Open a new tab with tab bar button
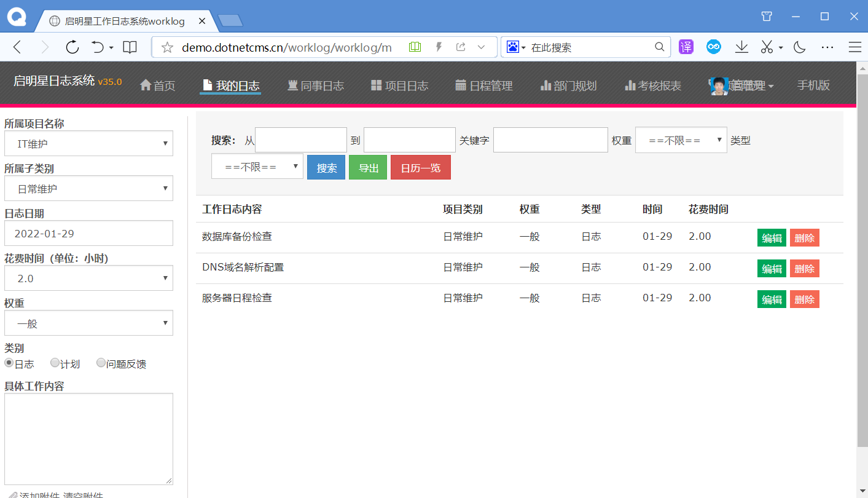Viewport: 868px width, 498px height. click(230, 21)
